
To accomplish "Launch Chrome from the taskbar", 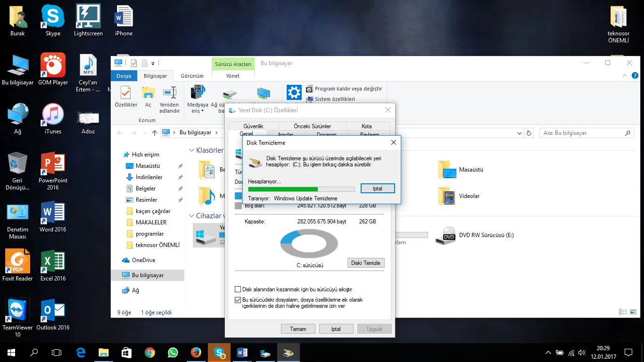I will tap(150, 353).
